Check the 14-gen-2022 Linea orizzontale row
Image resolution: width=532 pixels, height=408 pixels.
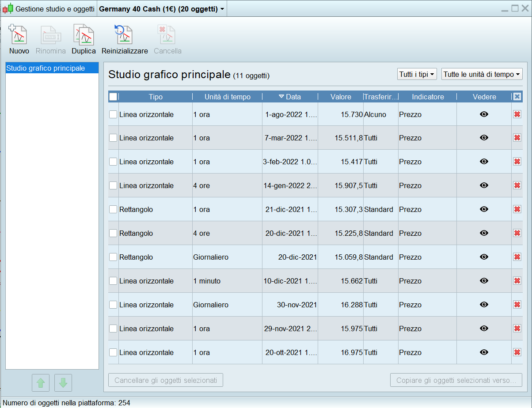(113, 185)
